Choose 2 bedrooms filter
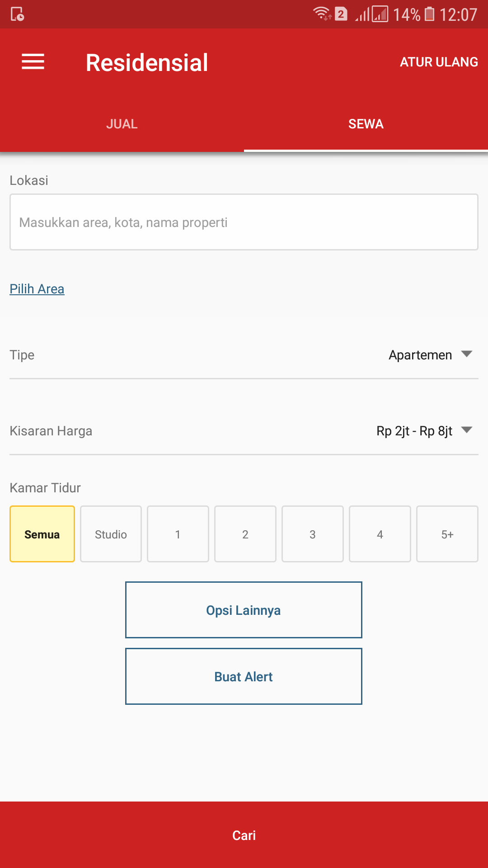 pyautogui.click(x=245, y=534)
